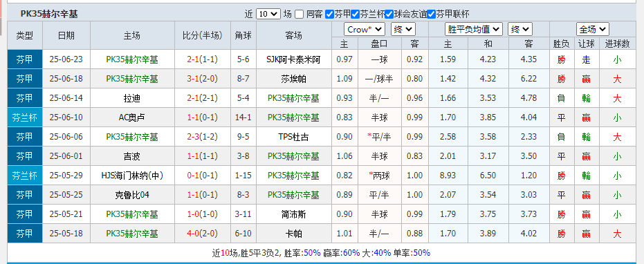
Task: Open away team 莎埃帕
Action: (293, 79)
